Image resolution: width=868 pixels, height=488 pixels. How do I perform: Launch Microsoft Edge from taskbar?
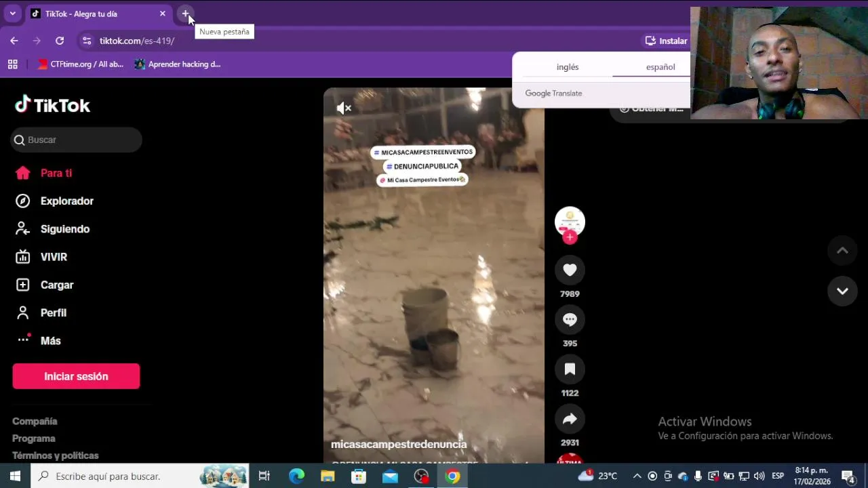click(x=296, y=476)
